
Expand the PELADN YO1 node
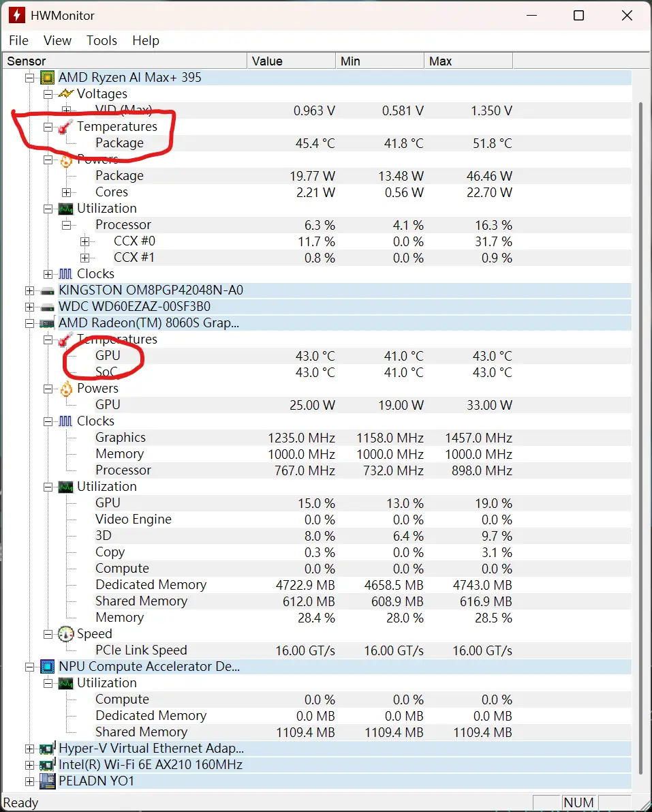(x=29, y=781)
